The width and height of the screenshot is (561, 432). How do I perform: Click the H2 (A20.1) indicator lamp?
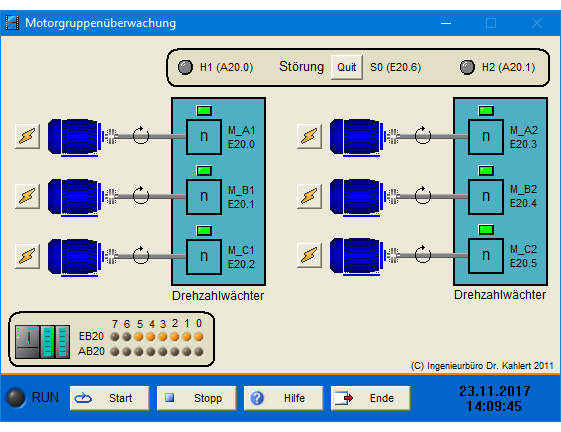[x=467, y=67]
